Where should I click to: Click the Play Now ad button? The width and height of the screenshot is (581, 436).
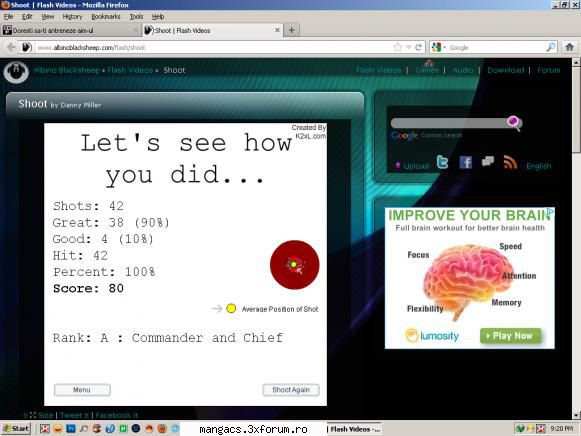click(x=510, y=336)
